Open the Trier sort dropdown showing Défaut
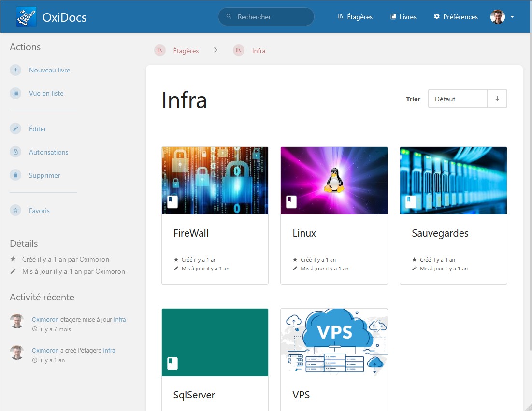 (x=458, y=99)
